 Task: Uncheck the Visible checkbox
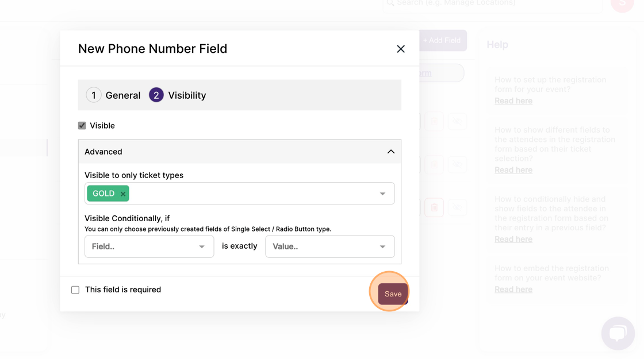tap(82, 126)
